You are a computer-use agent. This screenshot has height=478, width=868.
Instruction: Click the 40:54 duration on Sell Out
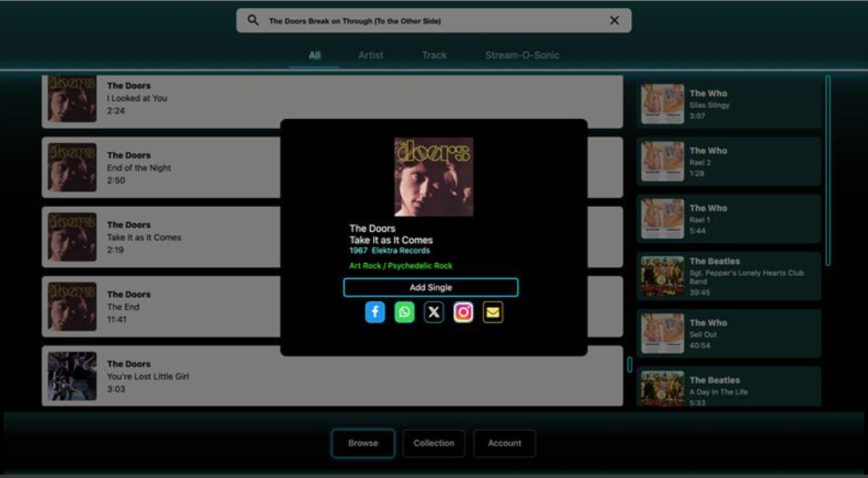(700, 346)
